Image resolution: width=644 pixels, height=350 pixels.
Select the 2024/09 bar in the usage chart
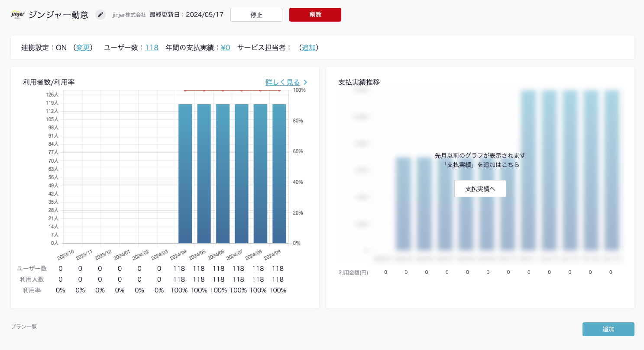point(279,173)
